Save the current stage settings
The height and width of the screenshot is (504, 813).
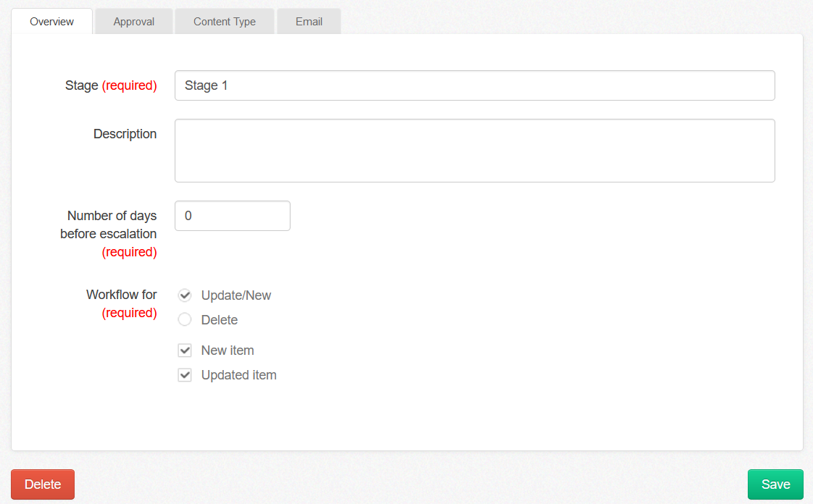[x=775, y=484]
